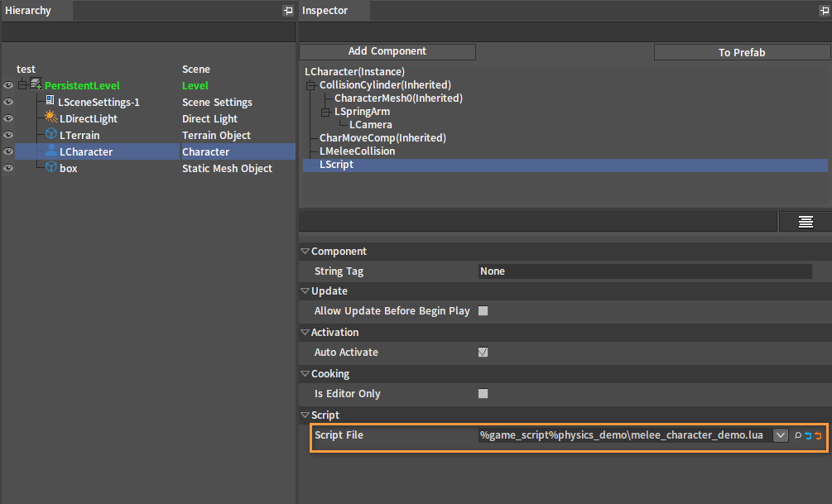
Task: Click the sun icon beside LDirectLight
Action: 51,117
